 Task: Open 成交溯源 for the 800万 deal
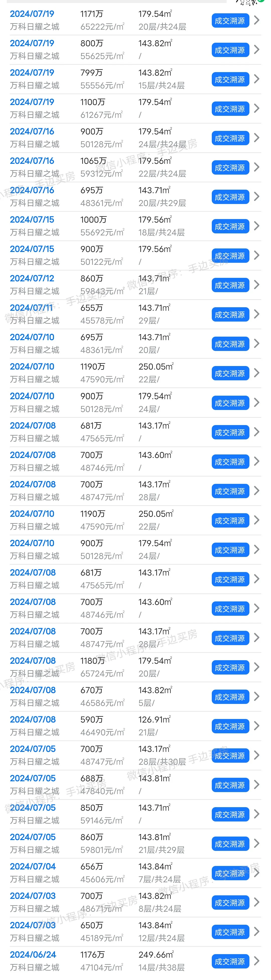(x=230, y=50)
